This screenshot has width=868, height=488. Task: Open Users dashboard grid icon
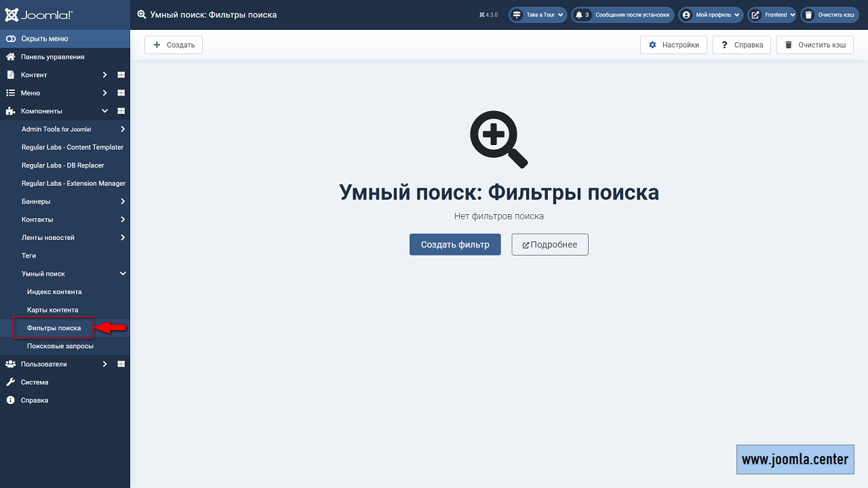tap(121, 364)
